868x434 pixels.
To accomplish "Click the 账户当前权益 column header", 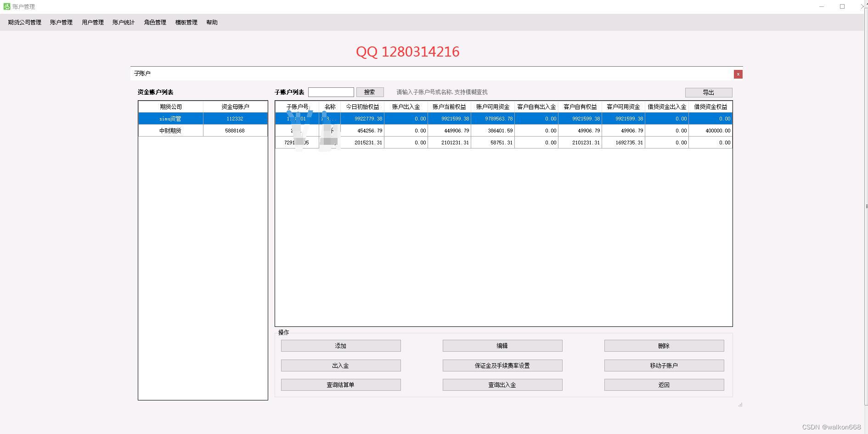I will pyautogui.click(x=449, y=107).
